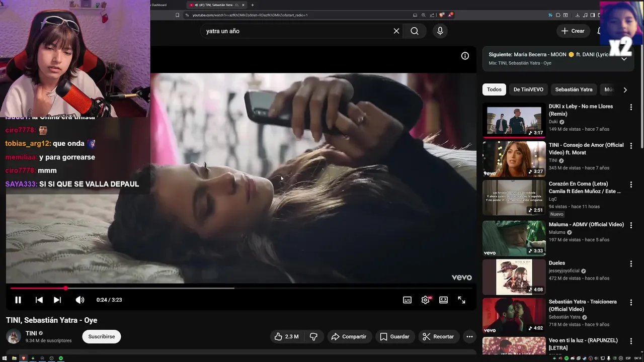Skip to the next video
The image size is (644, 362).
[x=57, y=300]
